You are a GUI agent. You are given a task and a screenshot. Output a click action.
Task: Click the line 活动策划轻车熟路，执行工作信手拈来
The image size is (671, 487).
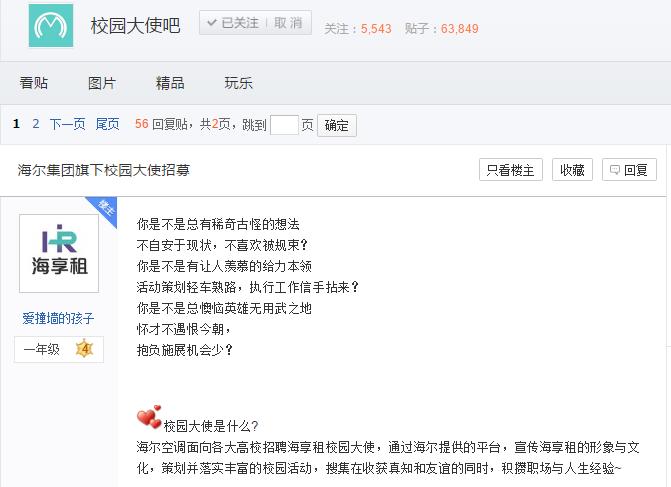click(247, 287)
